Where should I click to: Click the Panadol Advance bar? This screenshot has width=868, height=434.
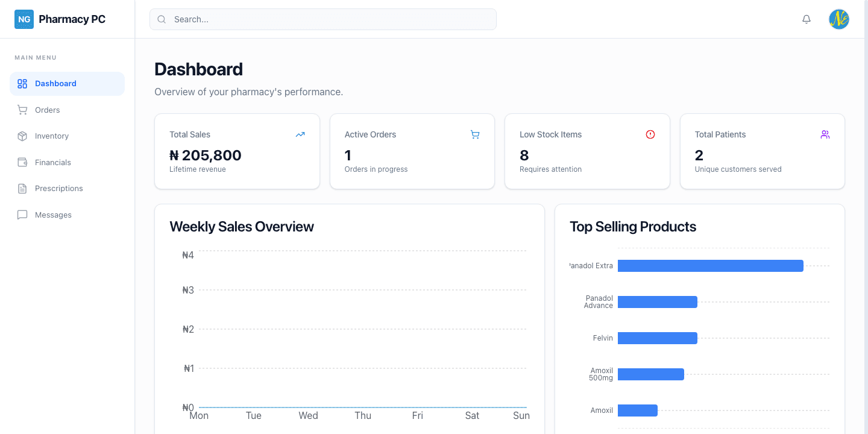658,302
